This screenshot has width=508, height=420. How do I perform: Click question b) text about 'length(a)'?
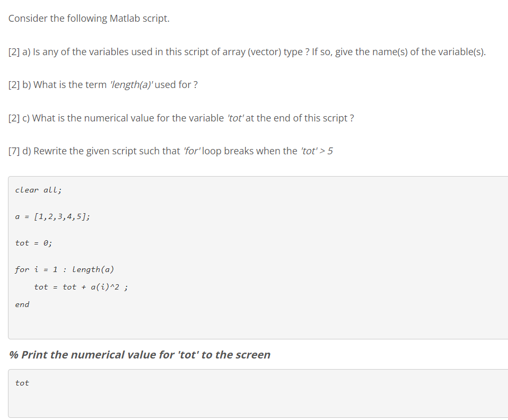click(103, 85)
